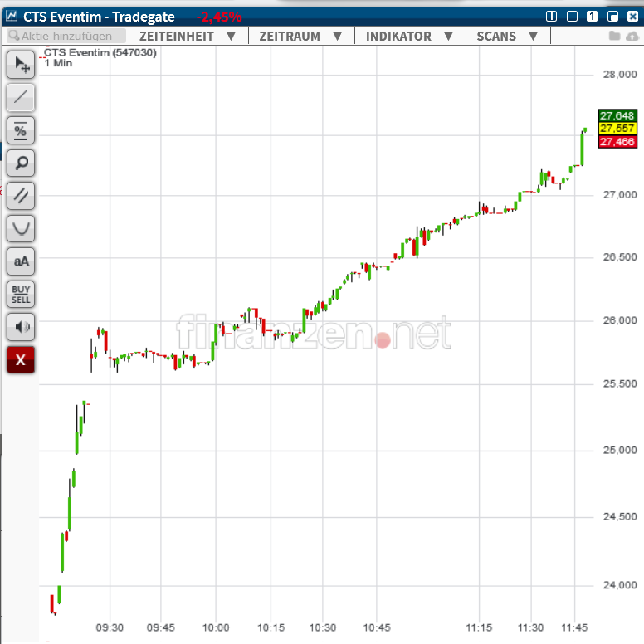This screenshot has height=644, width=644.
Task: Click the 11:15 time axis label
Action: [x=479, y=627]
